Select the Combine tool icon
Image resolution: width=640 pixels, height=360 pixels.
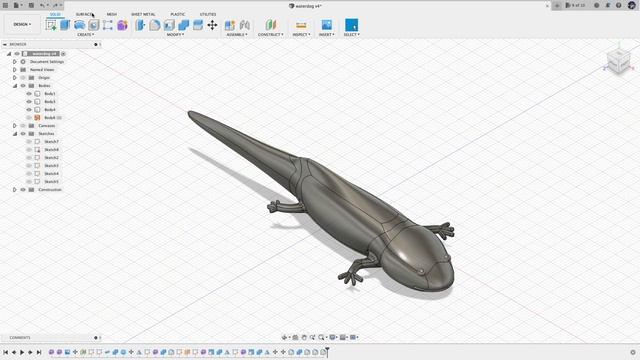pos(184,25)
